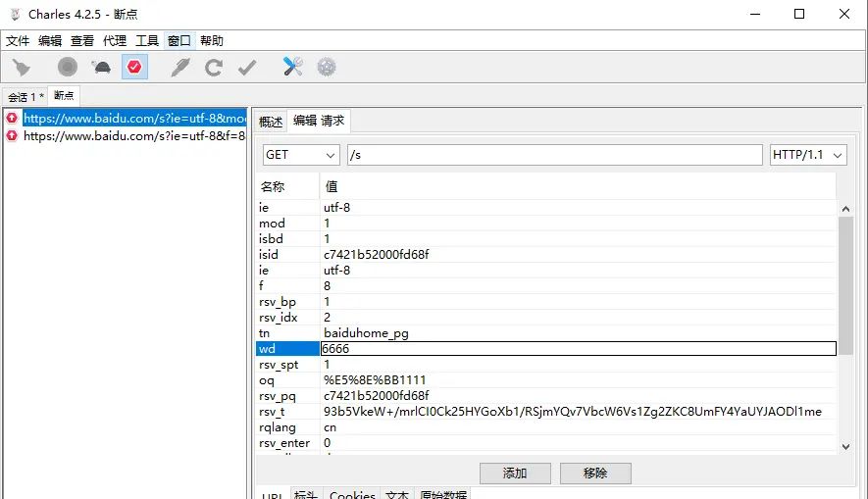Minimize the Charles window
The height and width of the screenshot is (499, 868).
pos(755,14)
